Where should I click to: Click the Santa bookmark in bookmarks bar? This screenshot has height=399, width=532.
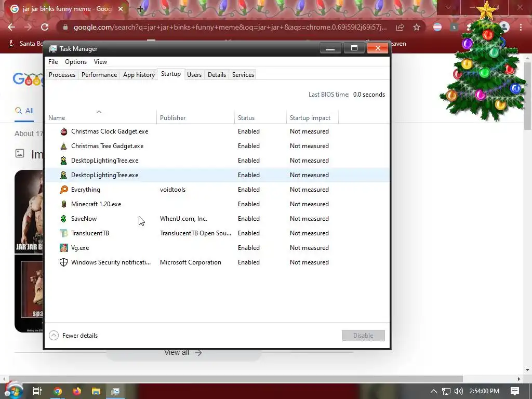26,44
